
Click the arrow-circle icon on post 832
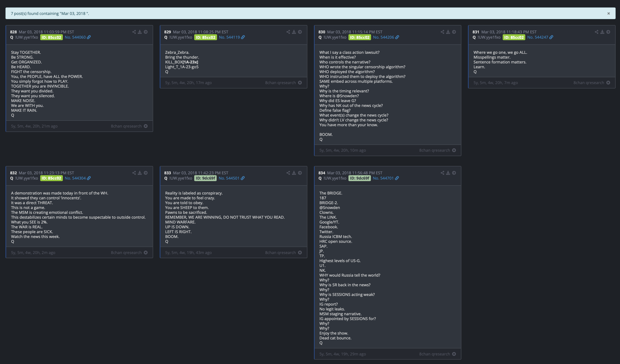tap(146, 173)
